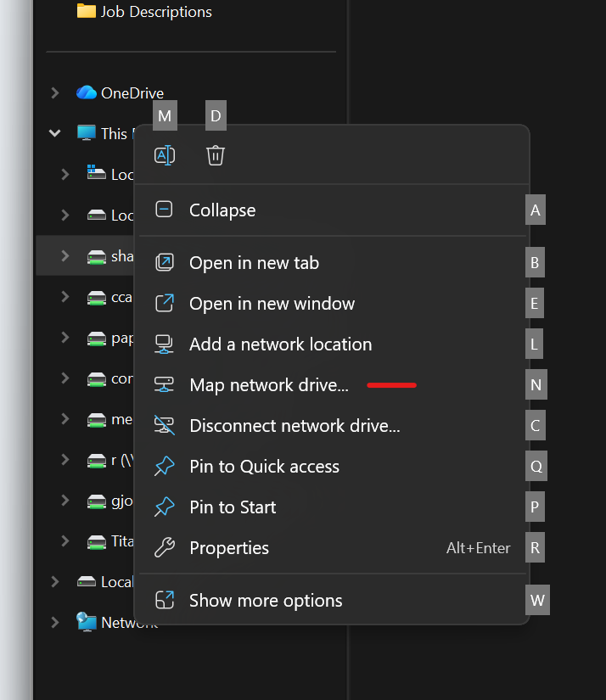The height and width of the screenshot is (700, 606).
Task: Click the This PC monitor icon
Action: pos(87,133)
